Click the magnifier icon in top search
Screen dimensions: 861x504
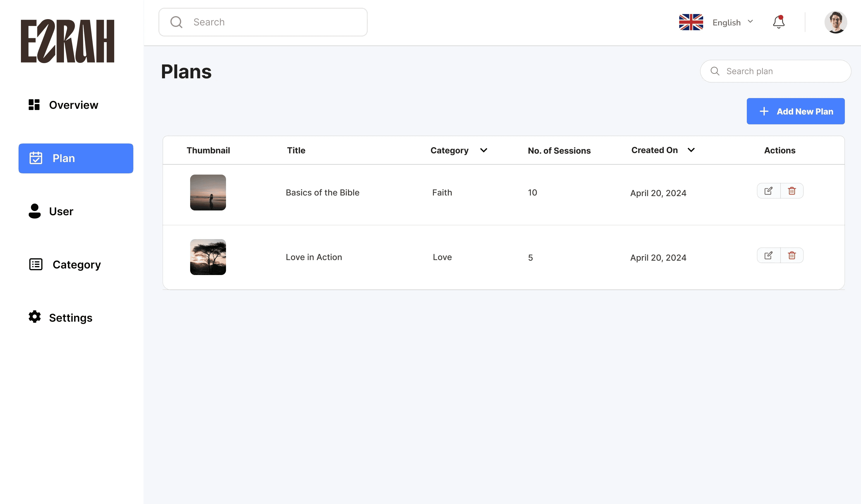click(x=176, y=22)
